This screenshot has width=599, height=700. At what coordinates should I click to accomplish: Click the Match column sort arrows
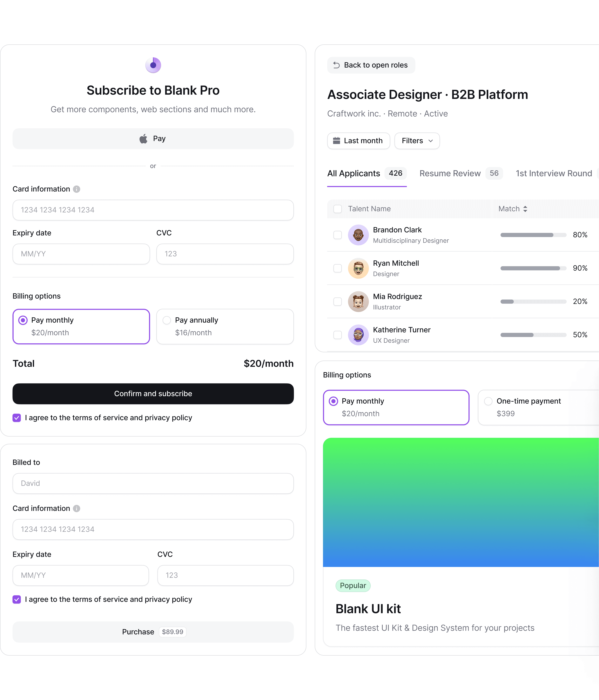pos(525,209)
